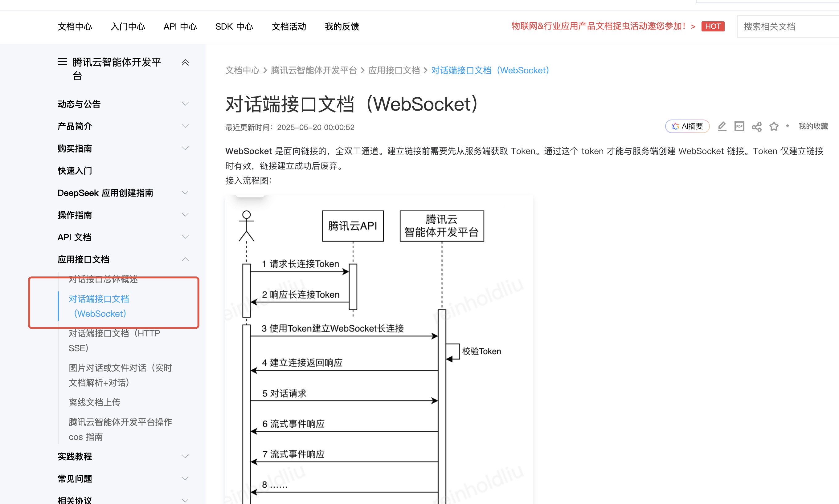The width and height of the screenshot is (839, 504).
Task: Open 腾讯云智能体开发平台操作 cos 指南 item
Action: click(x=120, y=429)
